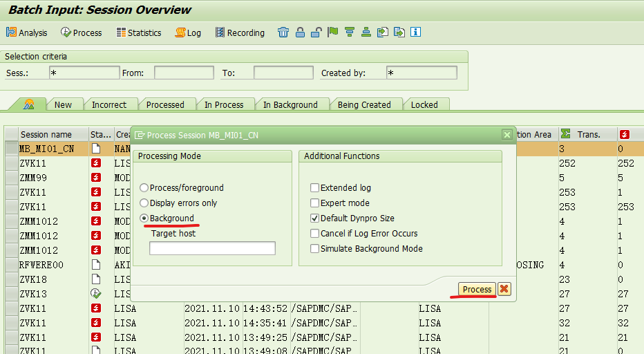Close the Process Session dialog via title bar X

pyautogui.click(x=507, y=135)
